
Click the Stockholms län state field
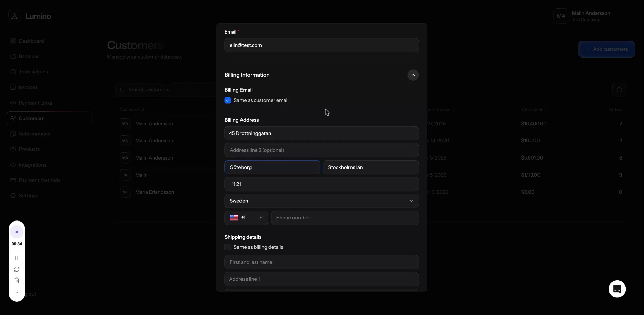click(371, 167)
